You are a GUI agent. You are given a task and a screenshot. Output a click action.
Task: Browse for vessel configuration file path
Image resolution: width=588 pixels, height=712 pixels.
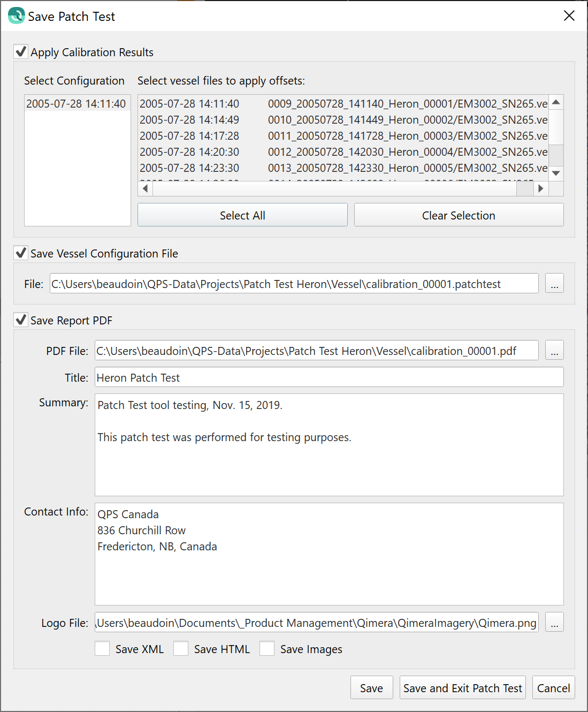[554, 284]
